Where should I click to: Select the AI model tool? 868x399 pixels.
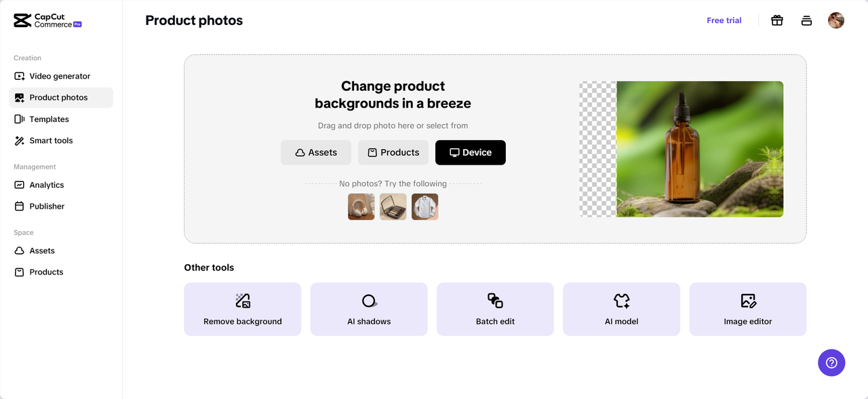pyautogui.click(x=621, y=309)
